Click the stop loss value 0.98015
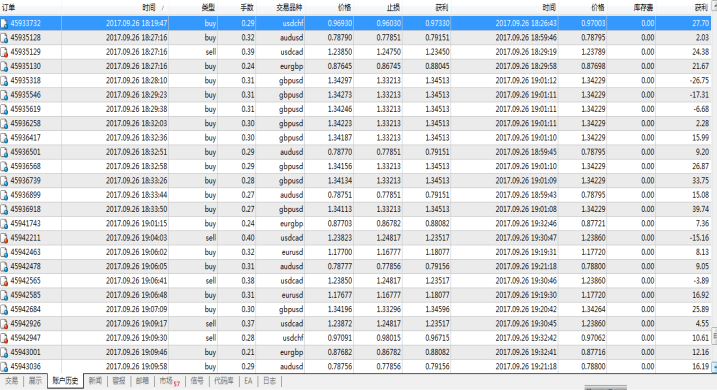717x390 pixels. [x=388, y=338]
